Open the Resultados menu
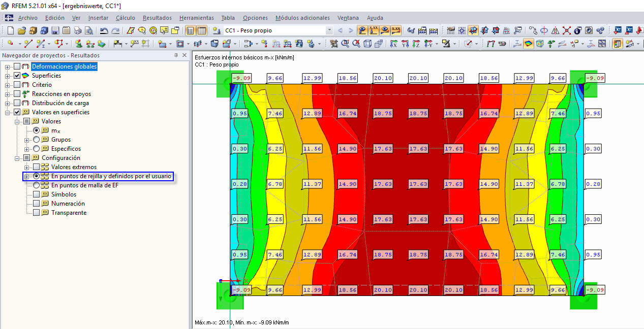The height and width of the screenshot is (329, 644). 157,18
